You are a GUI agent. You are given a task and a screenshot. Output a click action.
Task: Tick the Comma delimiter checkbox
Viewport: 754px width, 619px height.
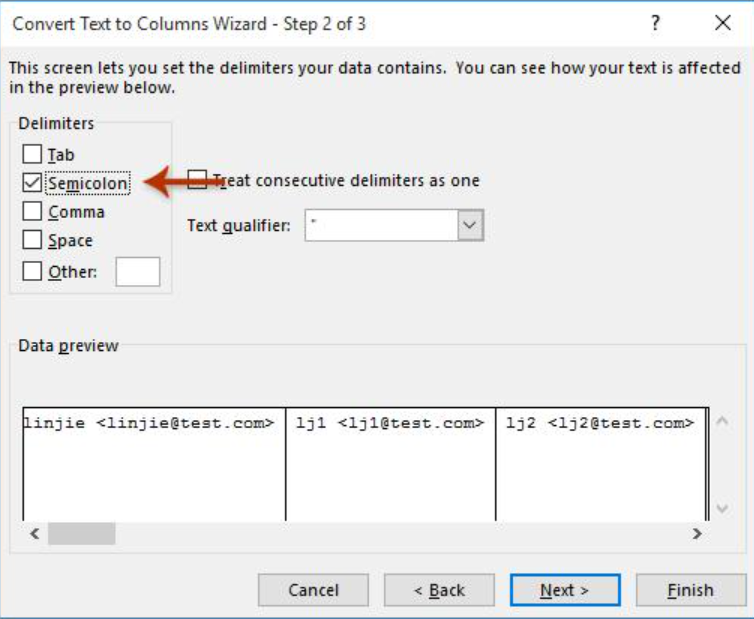coord(33,212)
